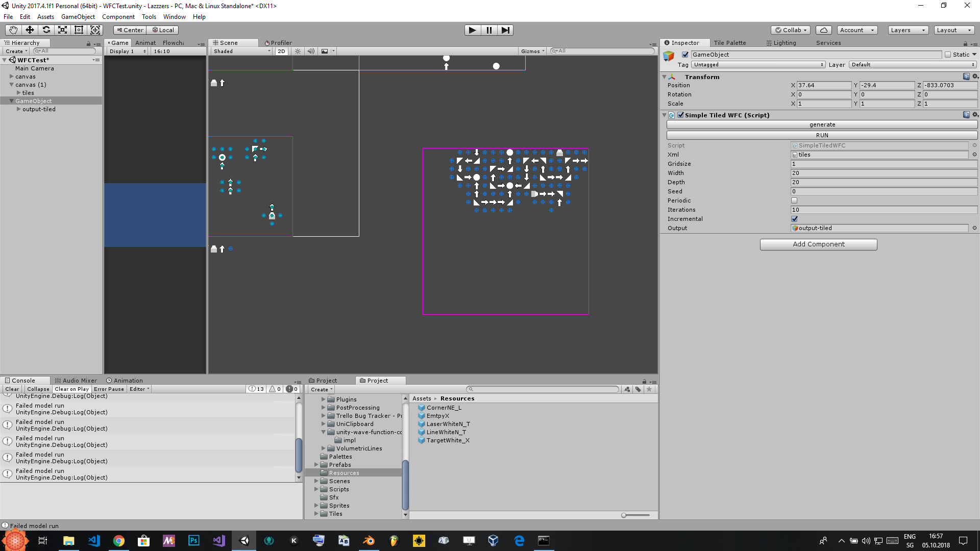Toggle Center pivot button
980x551 pixels.
pos(130,30)
